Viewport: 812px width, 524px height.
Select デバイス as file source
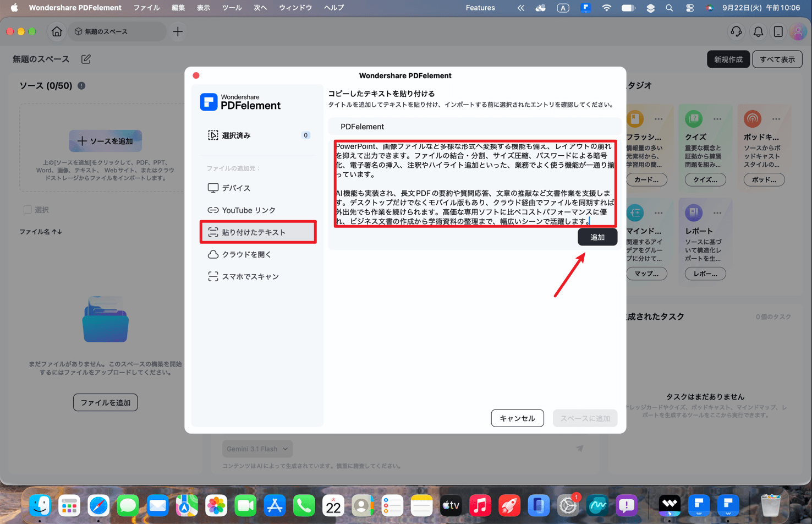click(x=258, y=188)
